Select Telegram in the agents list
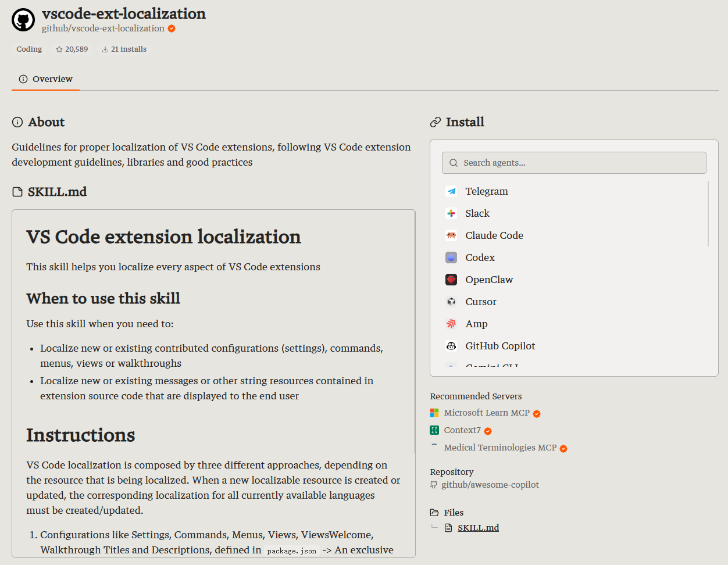The height and width of the screenshot is (565, 728). tap(574, 191)
